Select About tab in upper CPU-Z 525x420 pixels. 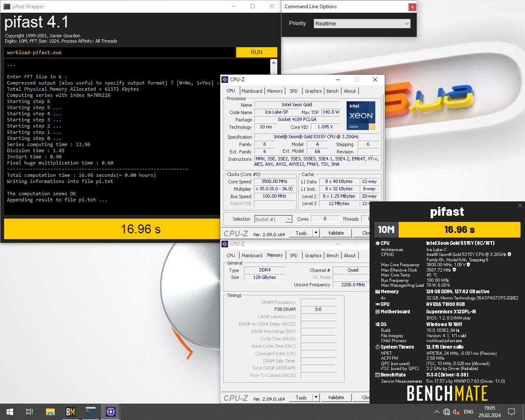click(x=350, y=91)
